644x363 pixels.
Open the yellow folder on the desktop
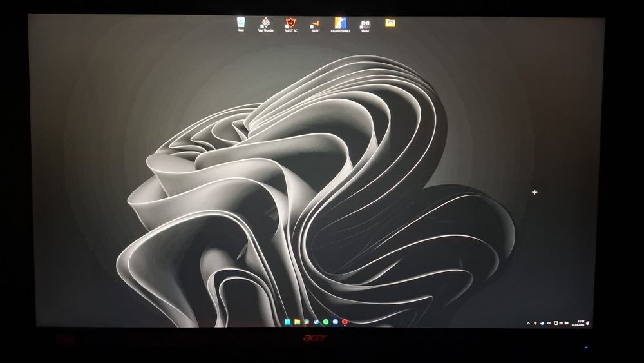[390, 23]
